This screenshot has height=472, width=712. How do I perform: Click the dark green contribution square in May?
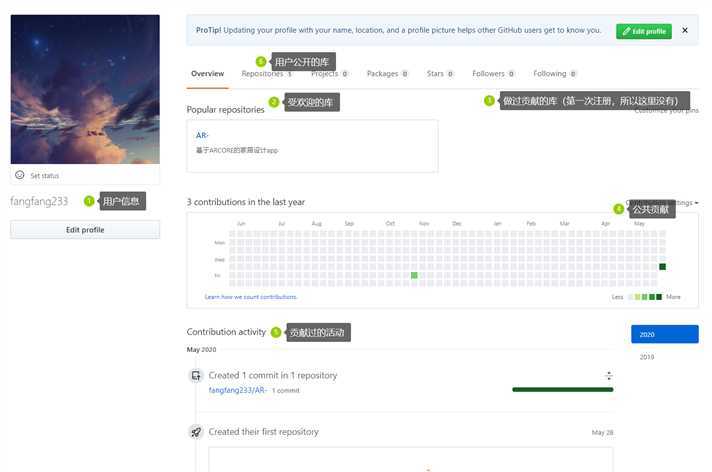click(663, 267)
